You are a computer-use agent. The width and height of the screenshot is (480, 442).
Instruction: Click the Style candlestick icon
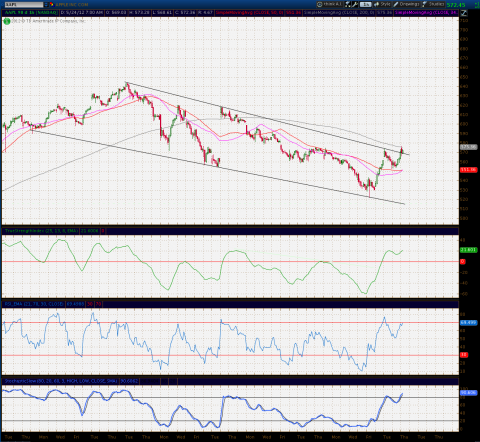[376, 4]
